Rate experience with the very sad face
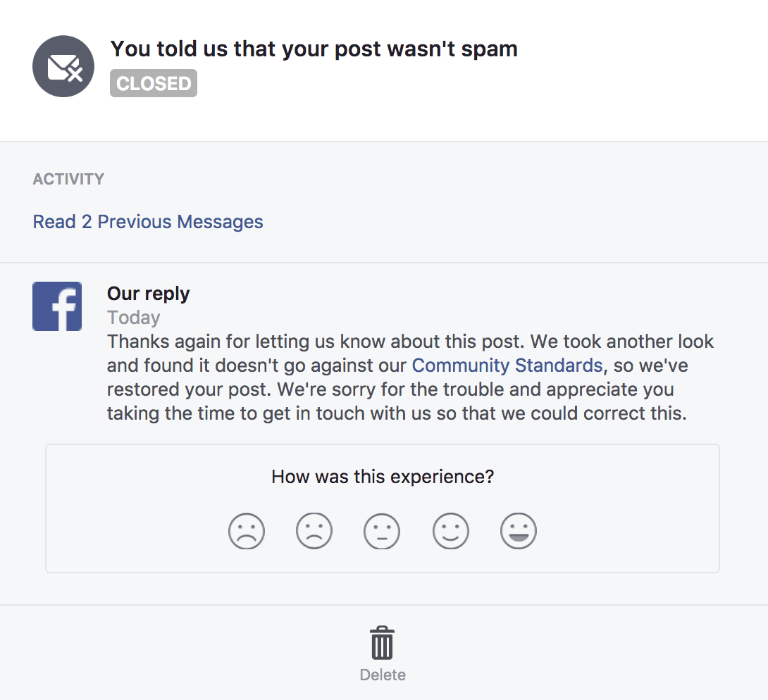This screenshot has height=700, width=768. (x=247, y=531)
